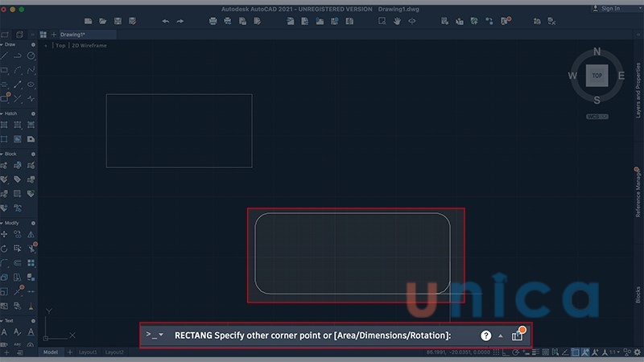
Task: Open a drawing file via folder icon
Action: pyautogui.click(x=103, y=21)
